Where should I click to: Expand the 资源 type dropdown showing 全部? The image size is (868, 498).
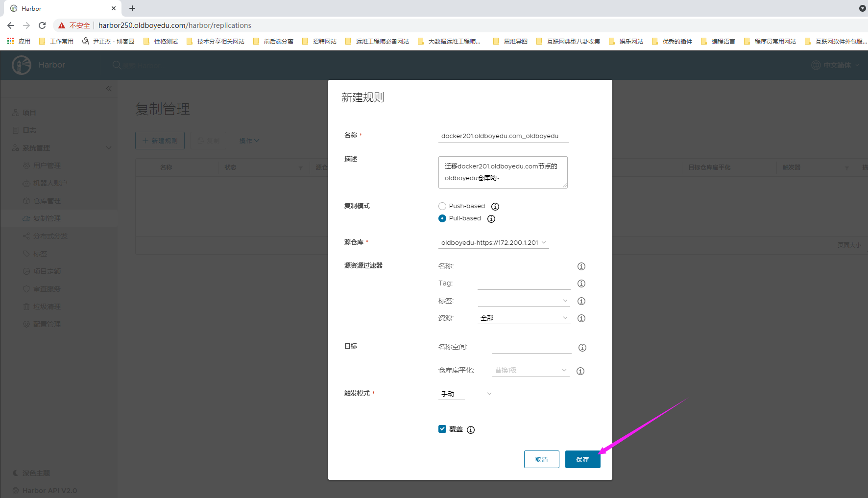[x=524, y=318]
